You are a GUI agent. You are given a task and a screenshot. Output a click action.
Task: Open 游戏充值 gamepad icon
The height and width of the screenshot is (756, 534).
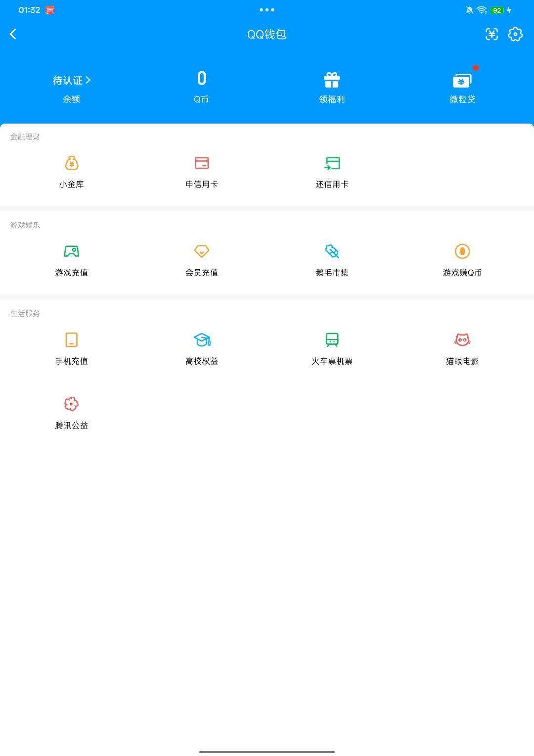[72, 251]
